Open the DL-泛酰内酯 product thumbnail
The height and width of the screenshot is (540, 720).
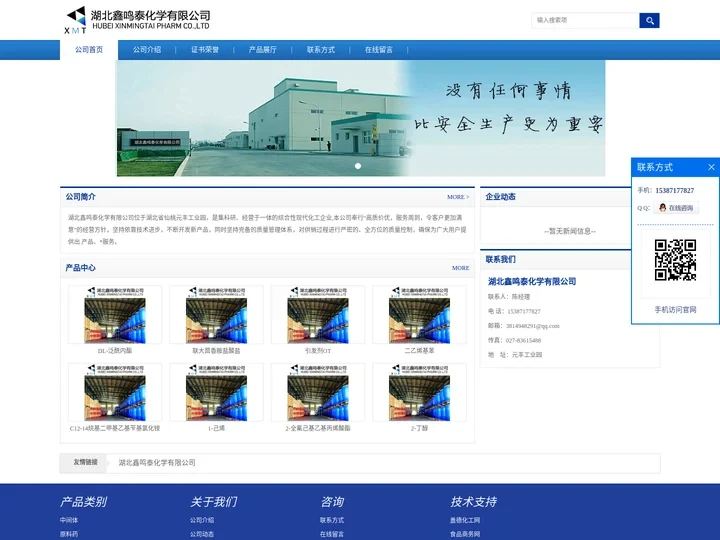[115, 315]
